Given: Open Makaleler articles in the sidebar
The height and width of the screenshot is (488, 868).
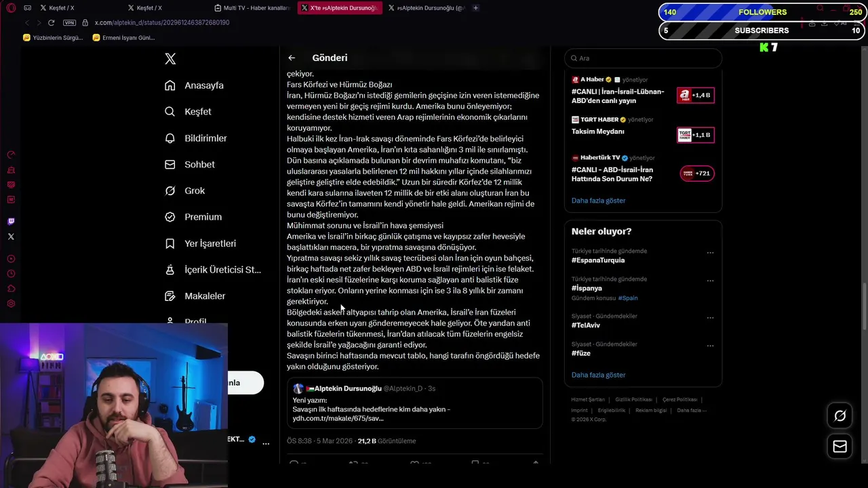Looking at the screenshot, I should (195, 296).
